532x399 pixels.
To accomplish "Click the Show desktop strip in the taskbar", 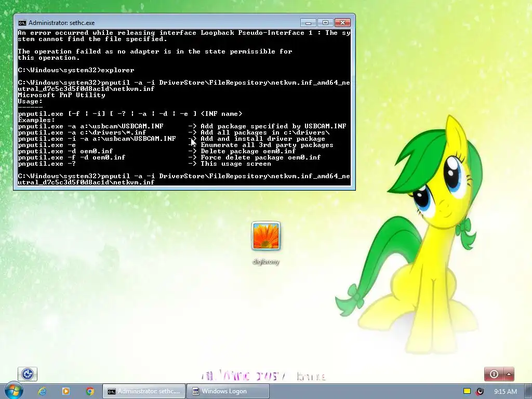I will point(529,391).
